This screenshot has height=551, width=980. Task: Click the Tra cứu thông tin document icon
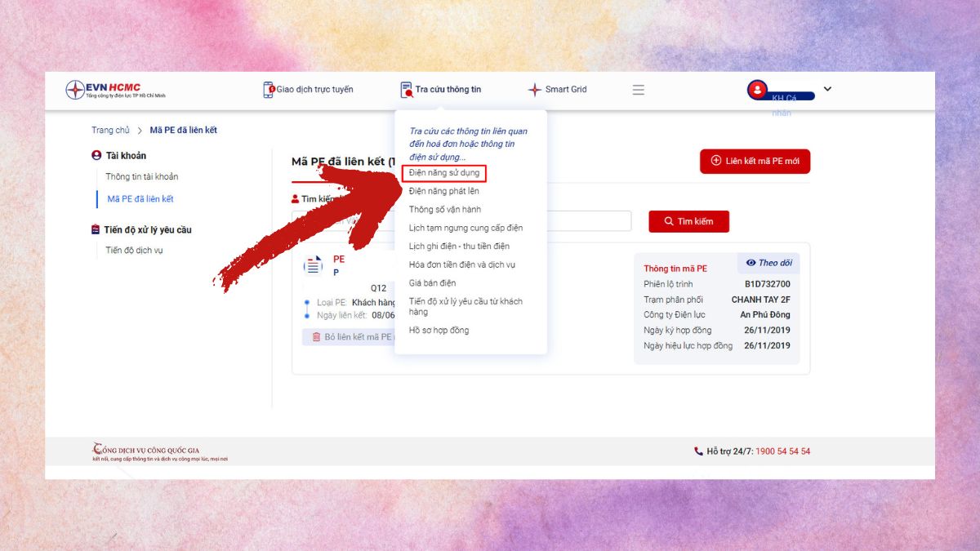click(x=407, y=90)
